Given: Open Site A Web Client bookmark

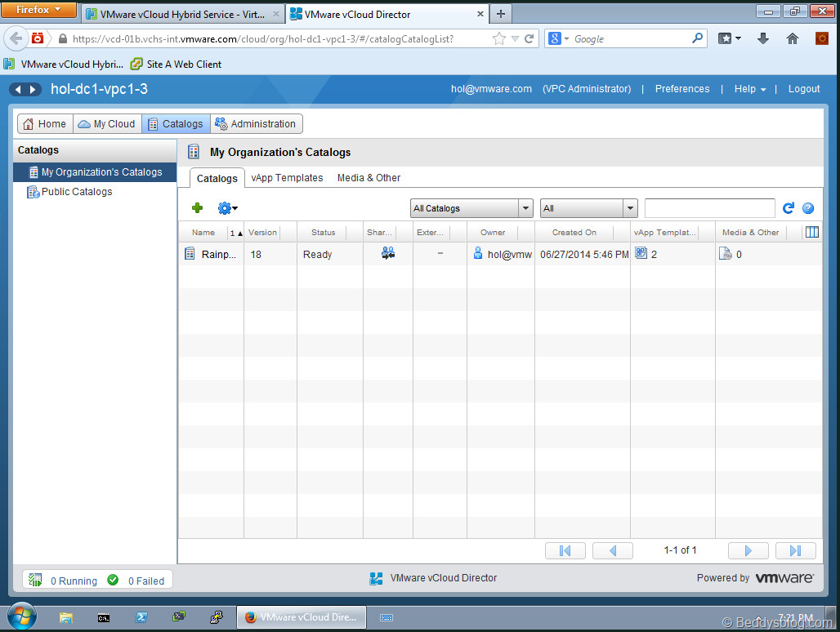Looking at the screenshot, I should click(176, 65).
